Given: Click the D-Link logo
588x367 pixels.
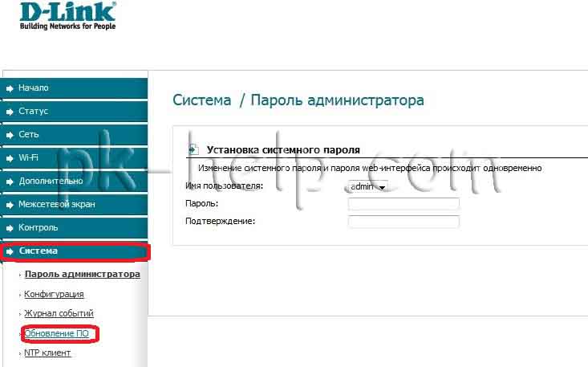Looking at the screenshot, I should [x=68, y=16].
